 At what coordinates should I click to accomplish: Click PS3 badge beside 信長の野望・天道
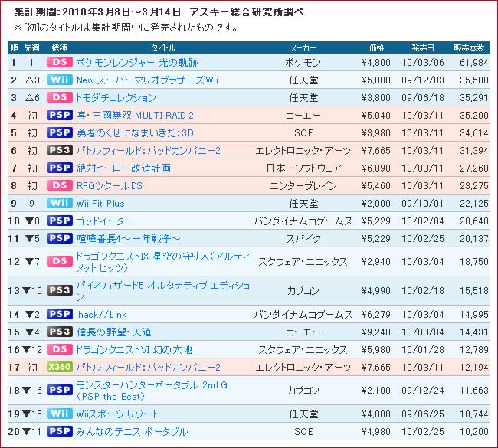click(60, 332)
